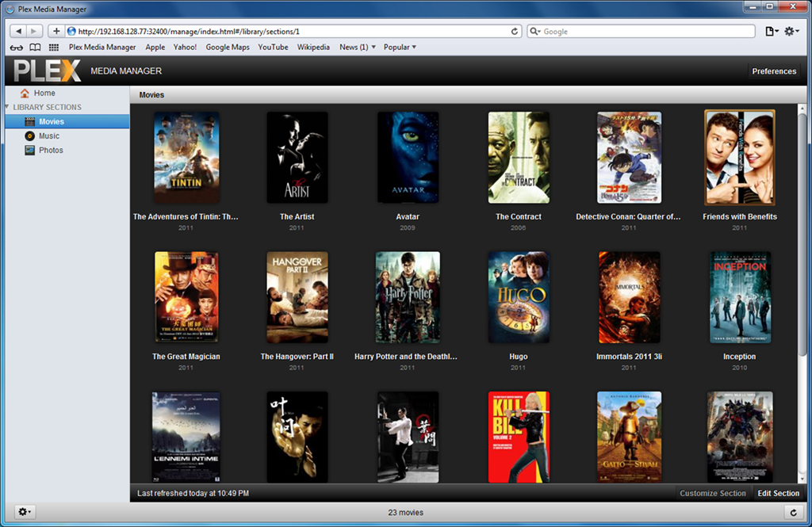Open the Google search options magnifier dropdown
Image resolution: width=812 pixels, height=527 pixels.
tap(535, 32)
